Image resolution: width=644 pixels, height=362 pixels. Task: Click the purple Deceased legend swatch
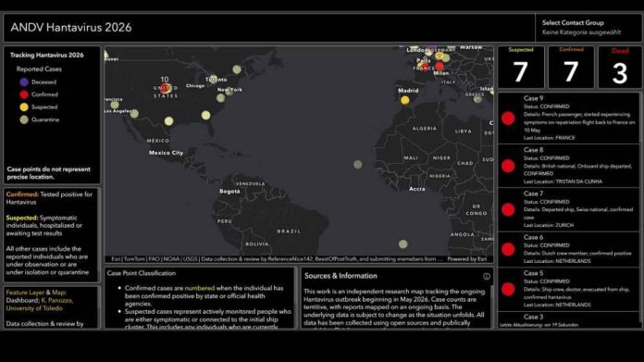pos(24,81)
